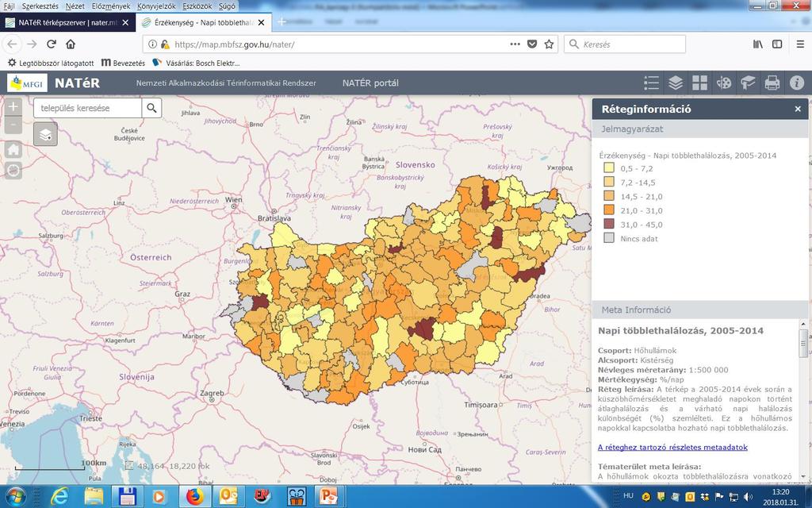Go to Firefox home page
This screenshot has width=812, height=508.
coord(71,44)
